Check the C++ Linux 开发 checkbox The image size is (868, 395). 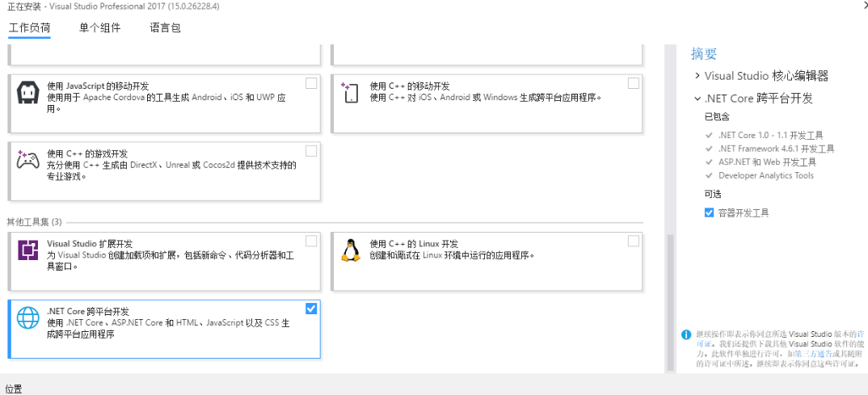(x=634, y=242)
